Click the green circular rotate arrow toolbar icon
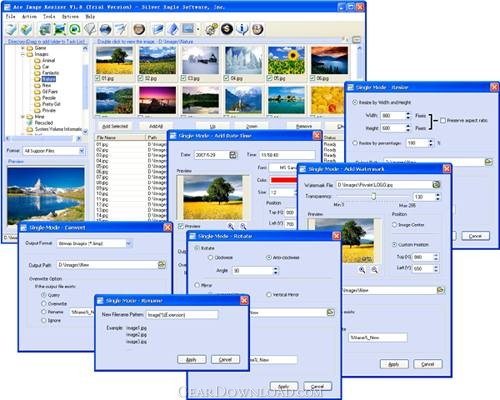The height and width of the screenshot is (400, 500). (x=75, y=30)
